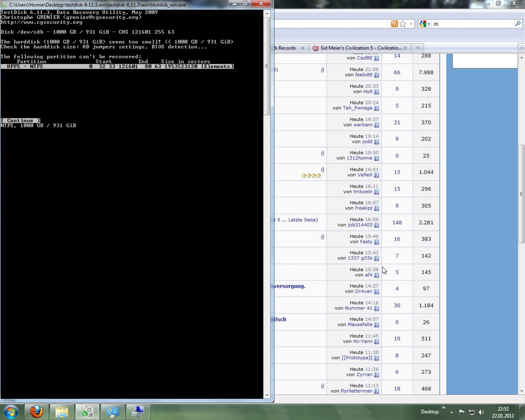Go to last post by 1337 g33k arrow icon

point(376,258)
